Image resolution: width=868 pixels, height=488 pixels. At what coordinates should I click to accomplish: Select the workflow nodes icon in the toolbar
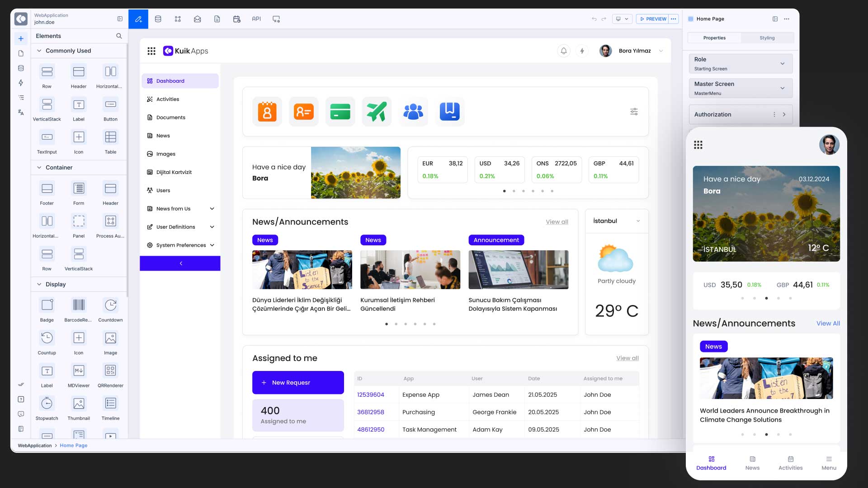178,19
